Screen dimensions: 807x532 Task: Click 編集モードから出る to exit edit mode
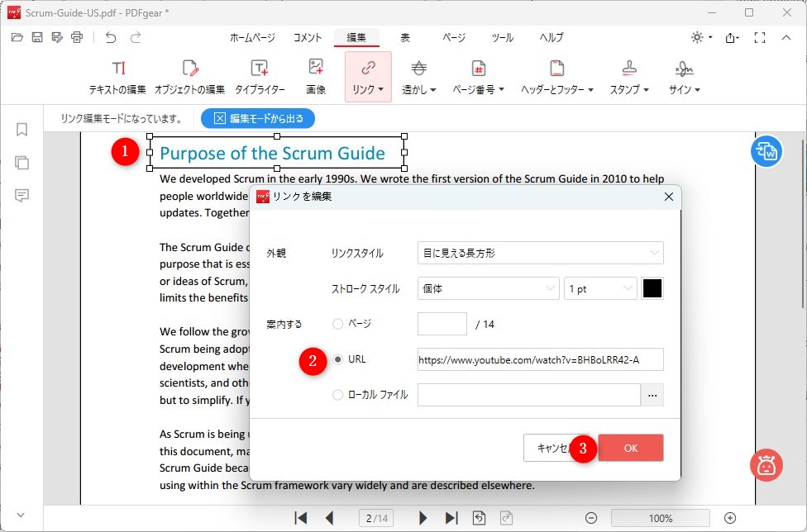coord(256,118)
